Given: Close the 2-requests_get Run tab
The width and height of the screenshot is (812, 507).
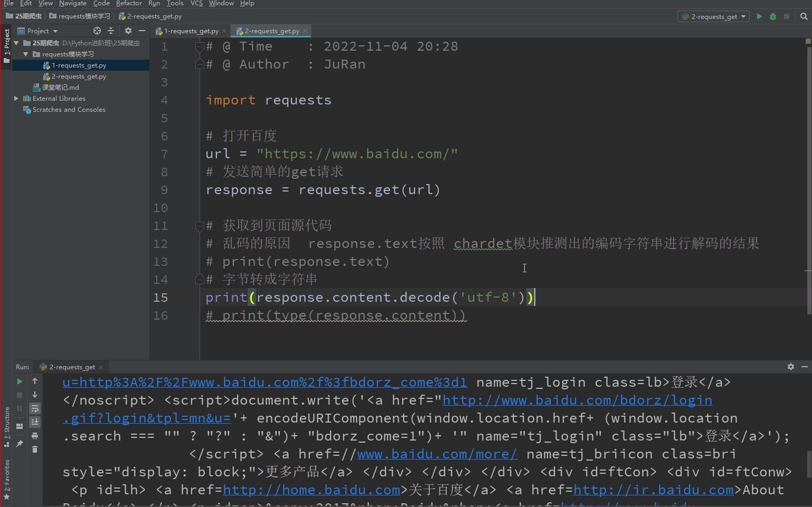Looking at the screenshot, I should pyautogui.click(x=100, y=367).
